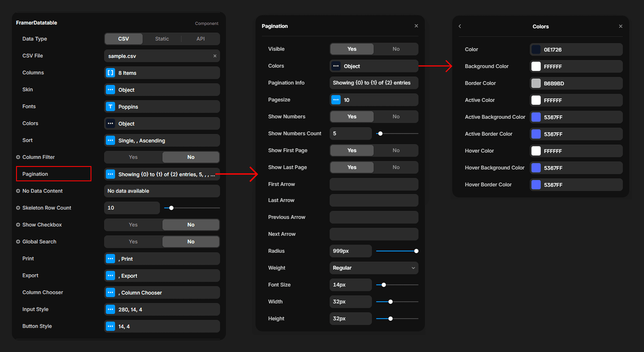Turn off Show Last Page with No
This screenshot has width=644, height=352.
(396, 167)
